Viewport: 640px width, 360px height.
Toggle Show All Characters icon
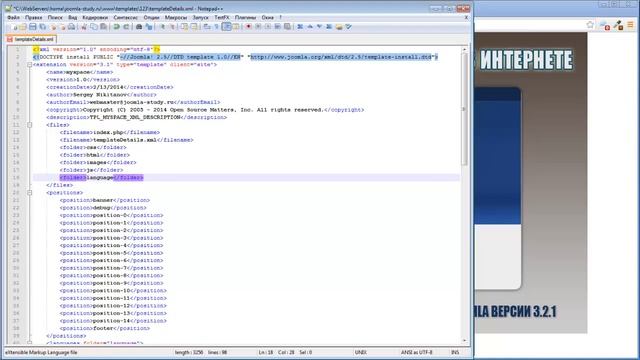tap(217, 27)
